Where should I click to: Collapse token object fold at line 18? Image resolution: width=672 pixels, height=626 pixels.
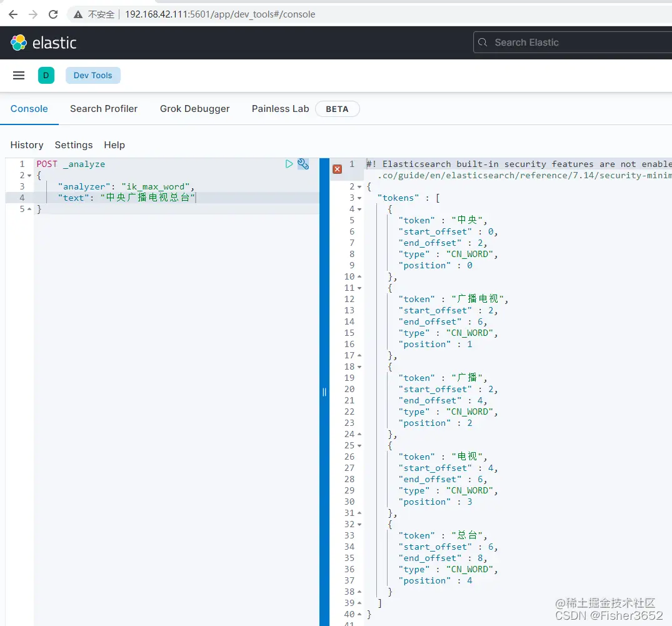tap(359, 367)
